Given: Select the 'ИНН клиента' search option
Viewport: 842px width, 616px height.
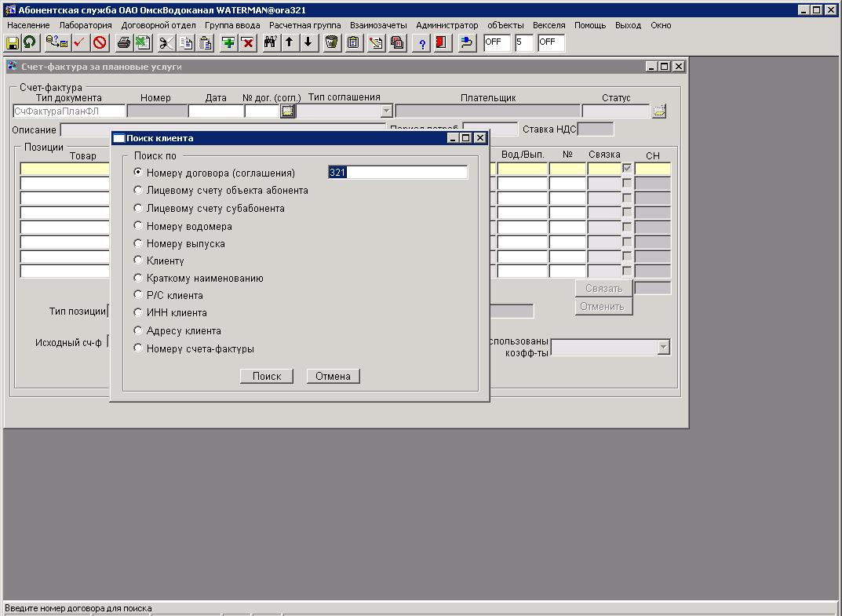Looking at the screenshot, I should [139, 312].
